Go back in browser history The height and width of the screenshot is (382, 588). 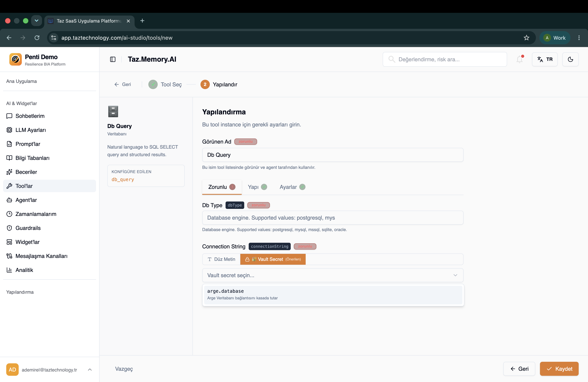[9, 38]
